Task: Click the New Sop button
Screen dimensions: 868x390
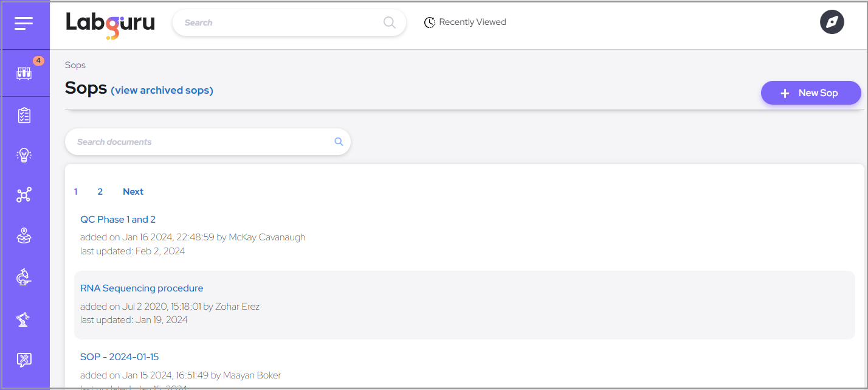Action: (x=811, y=93)
